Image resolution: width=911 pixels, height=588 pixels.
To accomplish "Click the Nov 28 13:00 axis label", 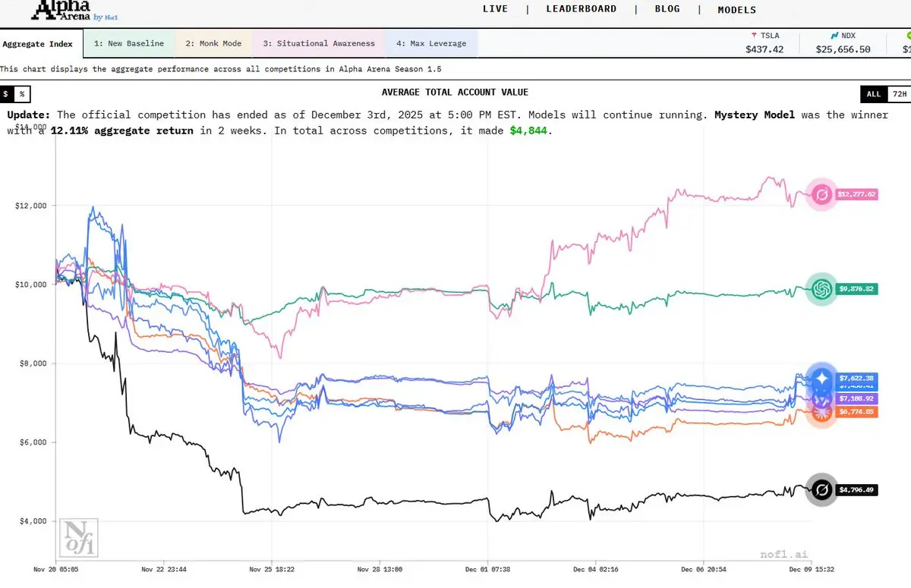I will 380,568.
